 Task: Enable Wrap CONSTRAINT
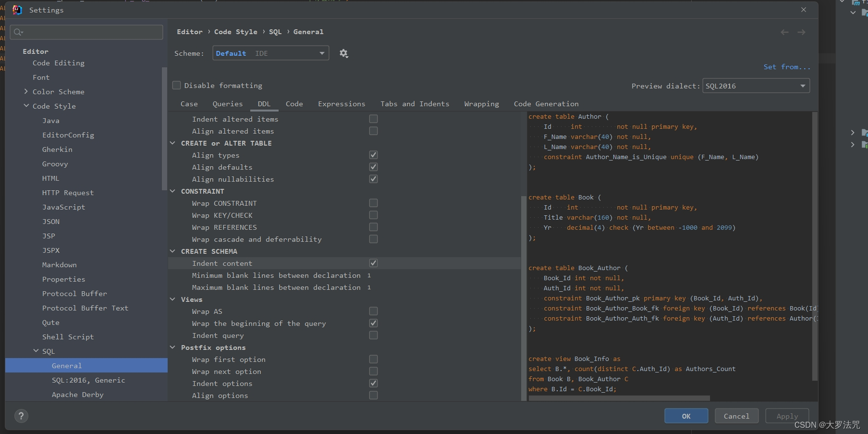(x=373, y=203)
